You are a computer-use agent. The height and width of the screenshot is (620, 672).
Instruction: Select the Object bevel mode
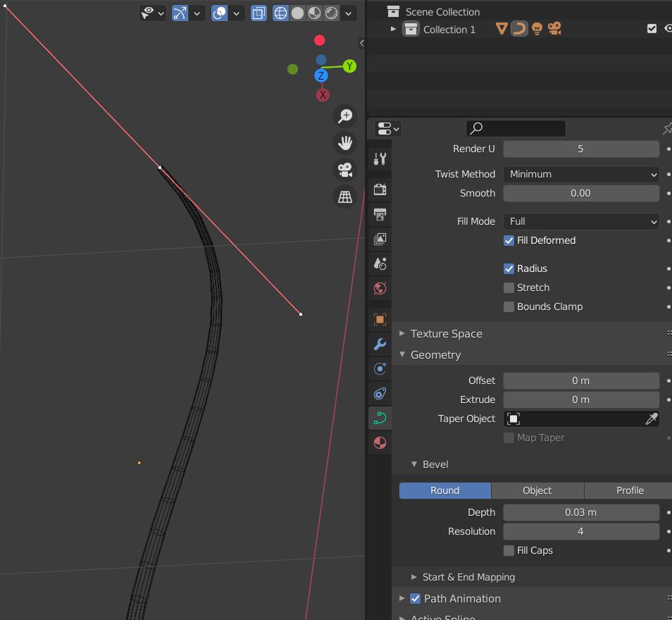click(x=537, y=490)
